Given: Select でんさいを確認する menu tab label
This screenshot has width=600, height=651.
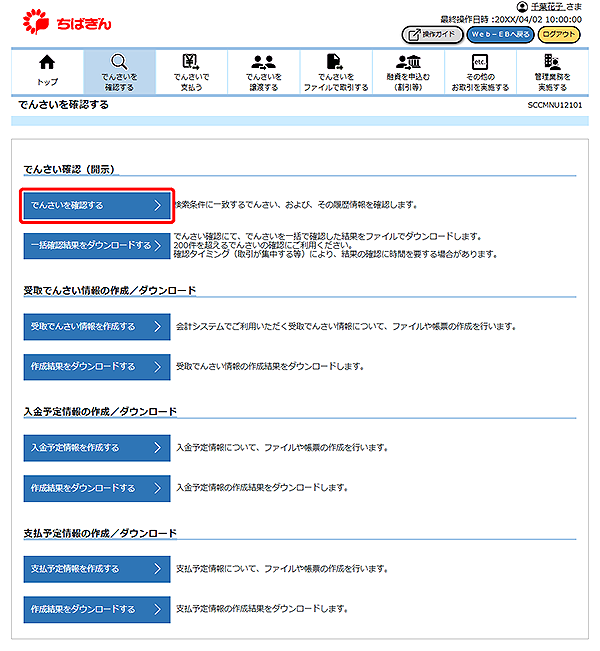Looking at the screenshot, I should pos(119,82).
